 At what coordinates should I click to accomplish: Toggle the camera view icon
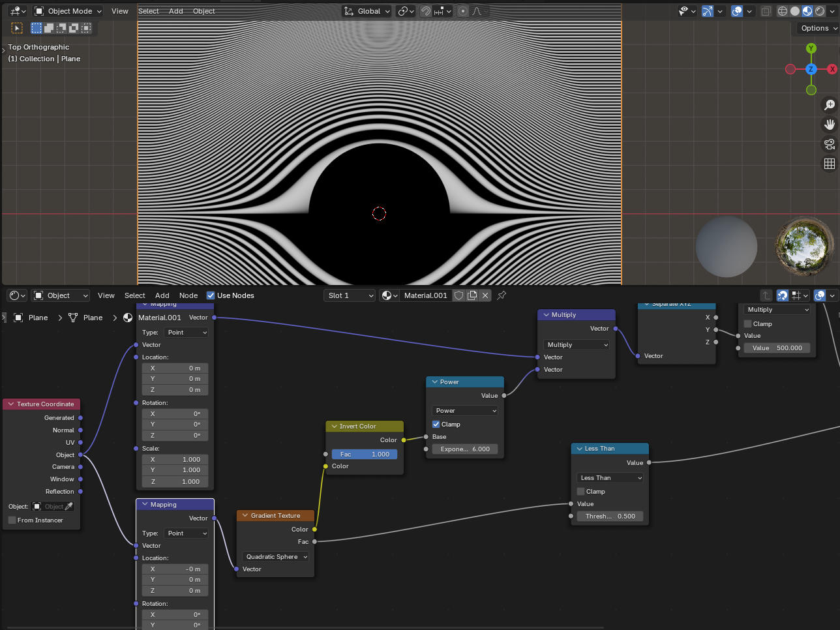coord(830,144)
